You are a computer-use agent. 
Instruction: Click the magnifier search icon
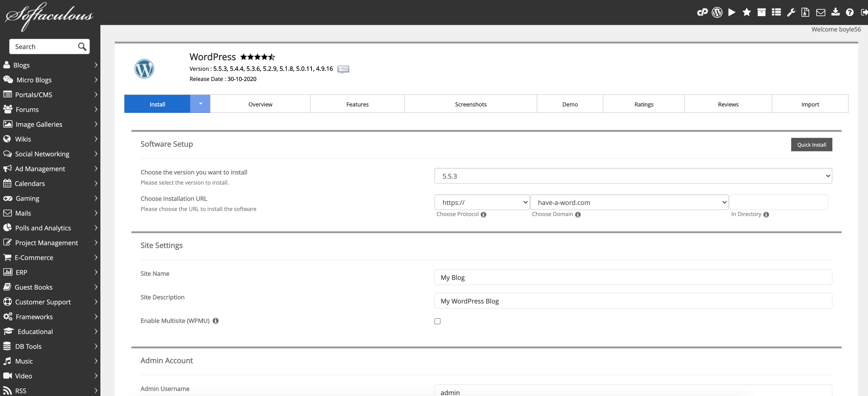(x=82, y=46)
